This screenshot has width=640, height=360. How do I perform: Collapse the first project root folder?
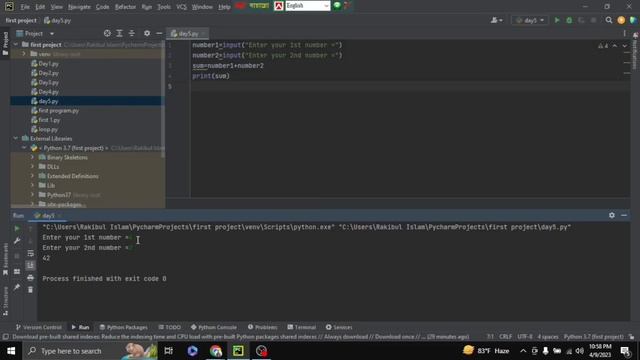point(16,44)
